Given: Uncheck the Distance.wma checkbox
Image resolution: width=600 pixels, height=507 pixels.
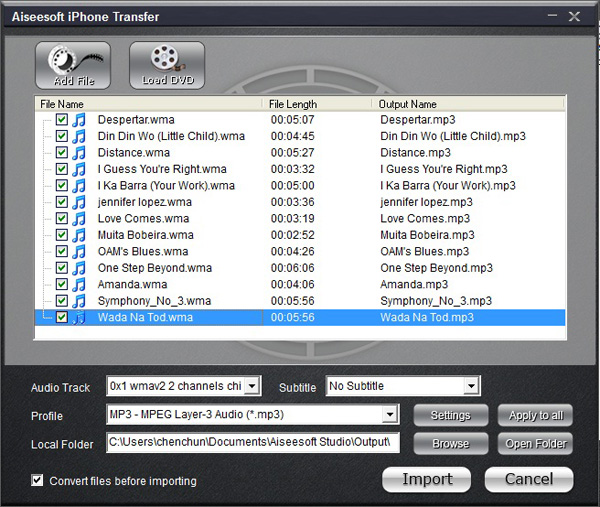Looking at the screenshot, I should pyautogui.click(x=62, y=152).
